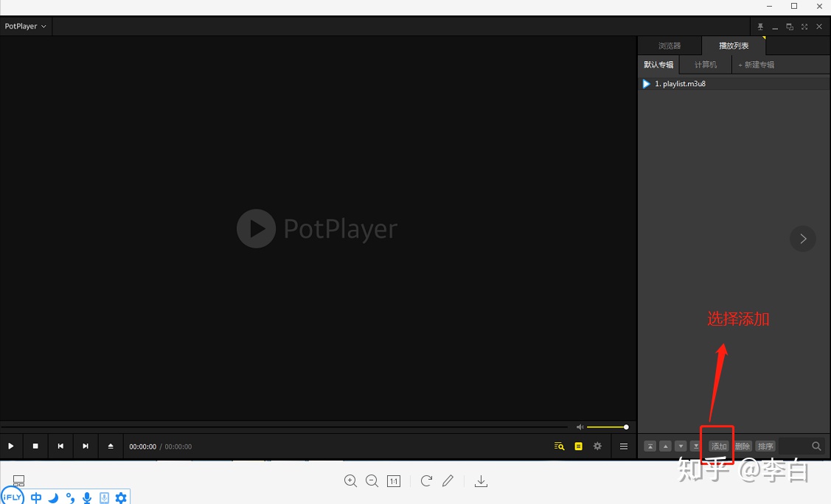The image size is (831, 504).
Task: Move playlist item to the bottom
Action: [x=696, y=447]
